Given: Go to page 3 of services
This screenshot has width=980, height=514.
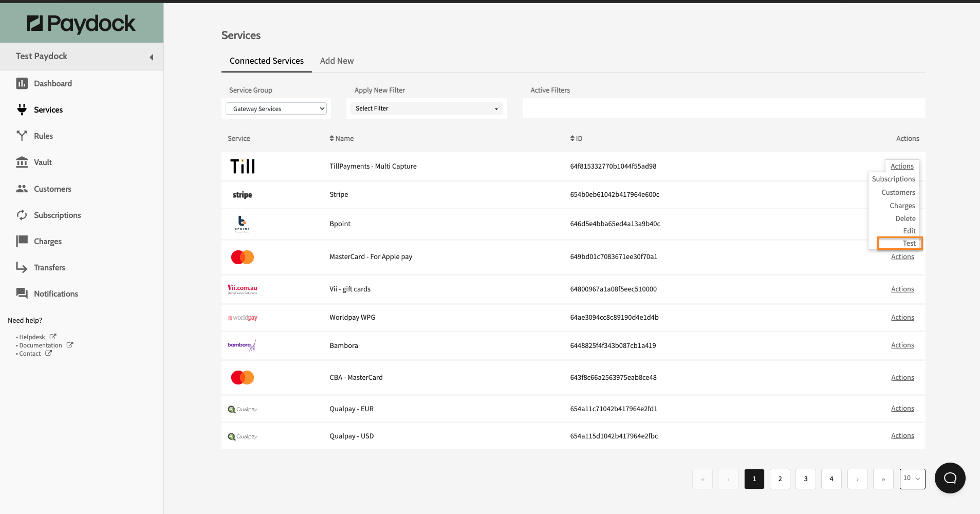Looking at the screenshot, I should pyautogui.click(x=805, y=479).
